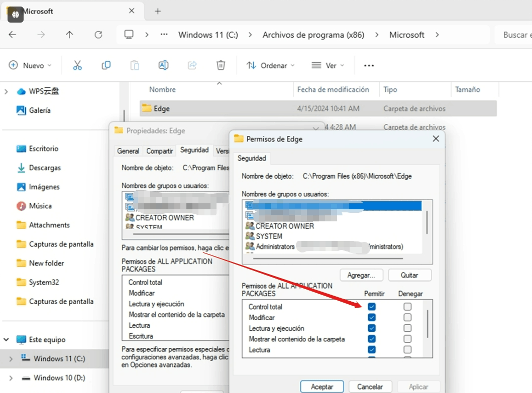
Task: Select Seguridad tab in Propiedades: Edge
Action: coord(194,150)
